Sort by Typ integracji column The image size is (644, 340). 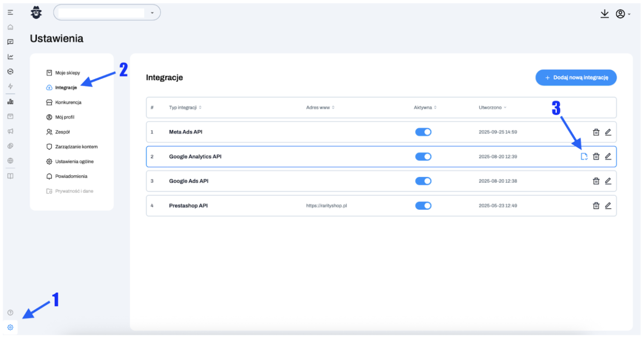click(185, 108)
